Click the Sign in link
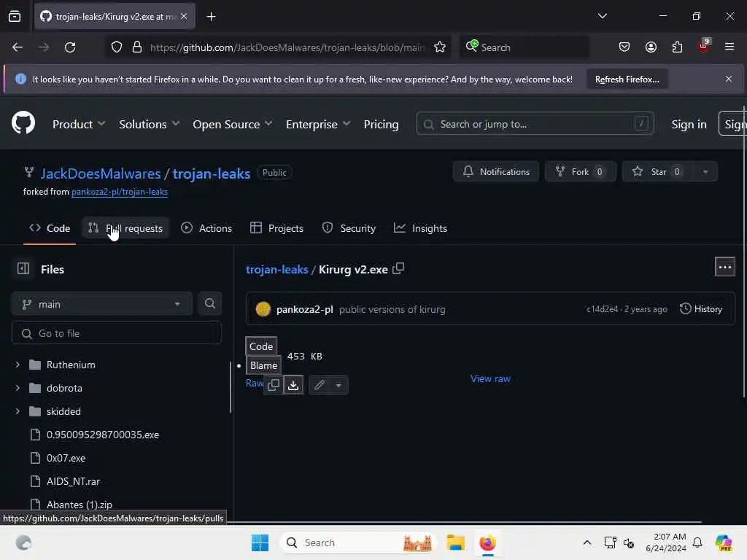The image size is (747, 560). 689,124
